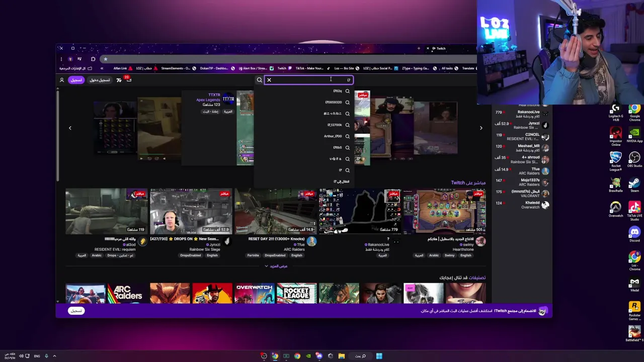Open Chrome three-dot menu
This screenshot has height=362, width=644.
61,59
